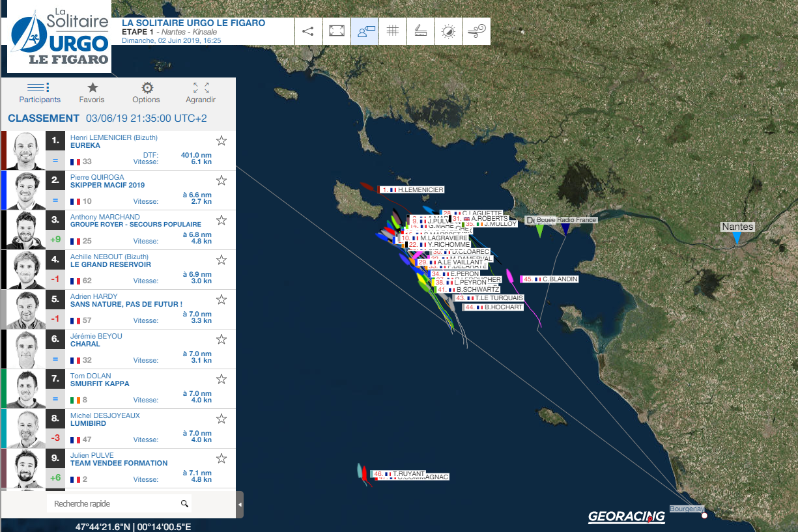Toggle day/night brightness overlay
This screenshot has height=532, width=798.
(x=449, y=31)
